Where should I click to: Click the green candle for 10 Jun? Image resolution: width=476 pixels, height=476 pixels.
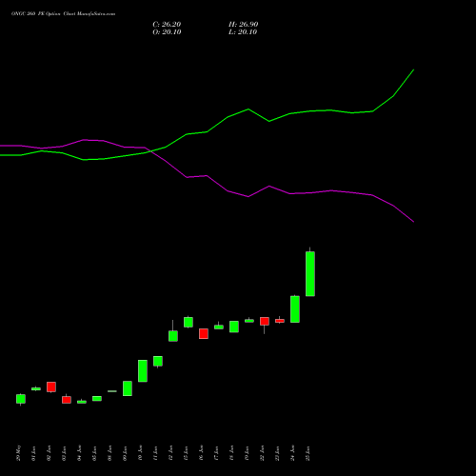coord(143,370)
